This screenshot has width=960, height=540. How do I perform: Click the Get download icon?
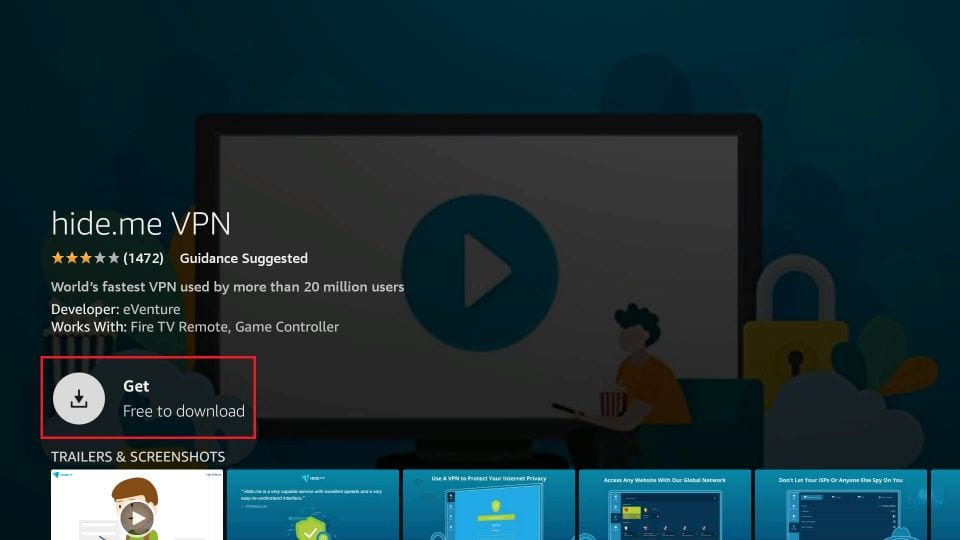(x=79, y=399)
